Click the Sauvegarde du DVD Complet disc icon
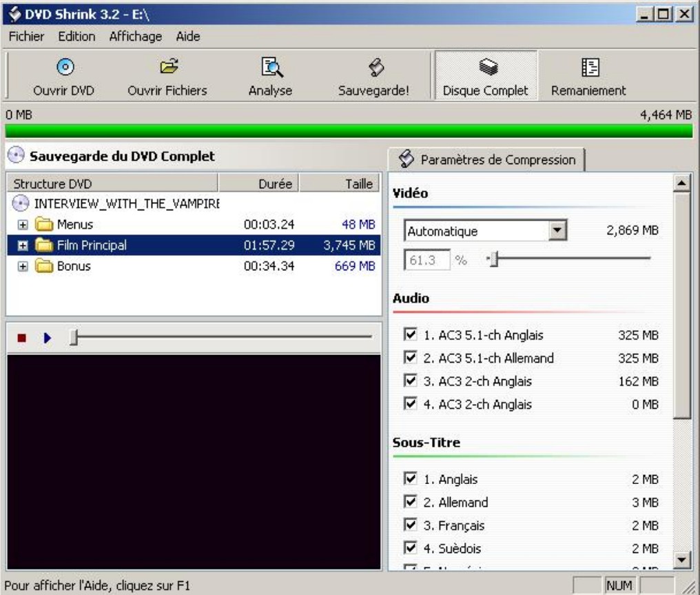Image resolution: width=700 pixels, height=595 pixels. click(x=16, y=155)
